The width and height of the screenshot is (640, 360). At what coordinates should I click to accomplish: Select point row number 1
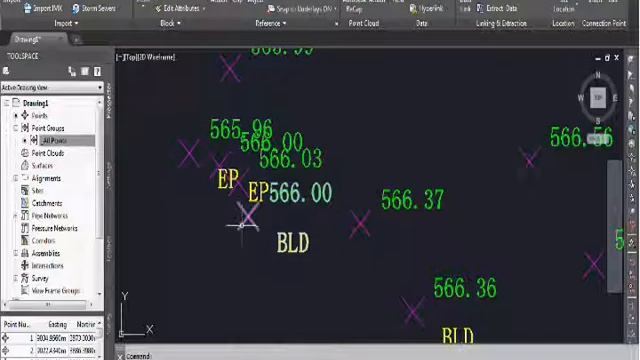[49, 338]
